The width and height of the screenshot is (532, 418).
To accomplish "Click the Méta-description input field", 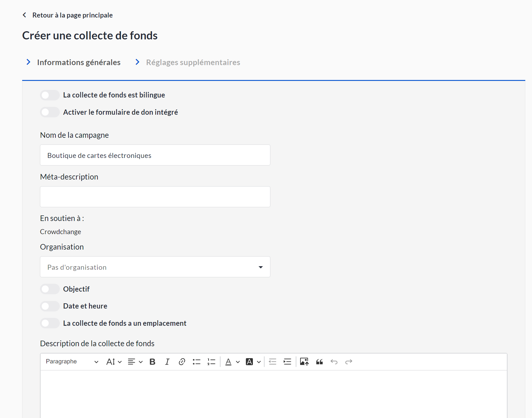I will [155, 197].
